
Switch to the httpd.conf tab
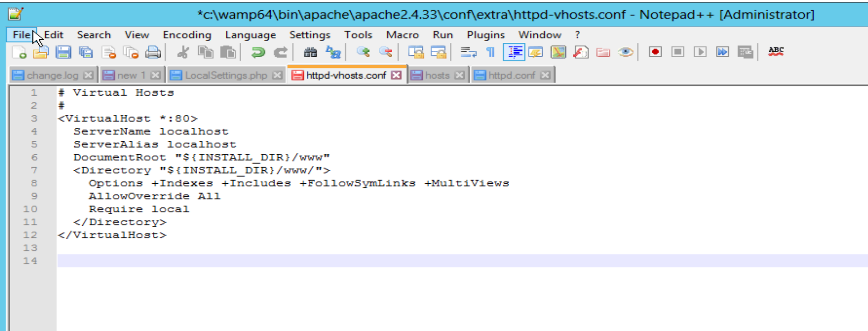click(x=511, y=75)
